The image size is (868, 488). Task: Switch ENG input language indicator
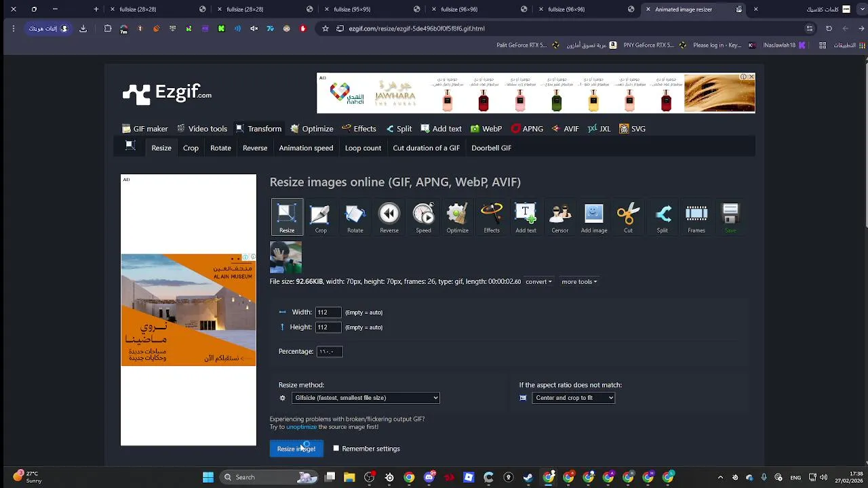pos(795,477)
